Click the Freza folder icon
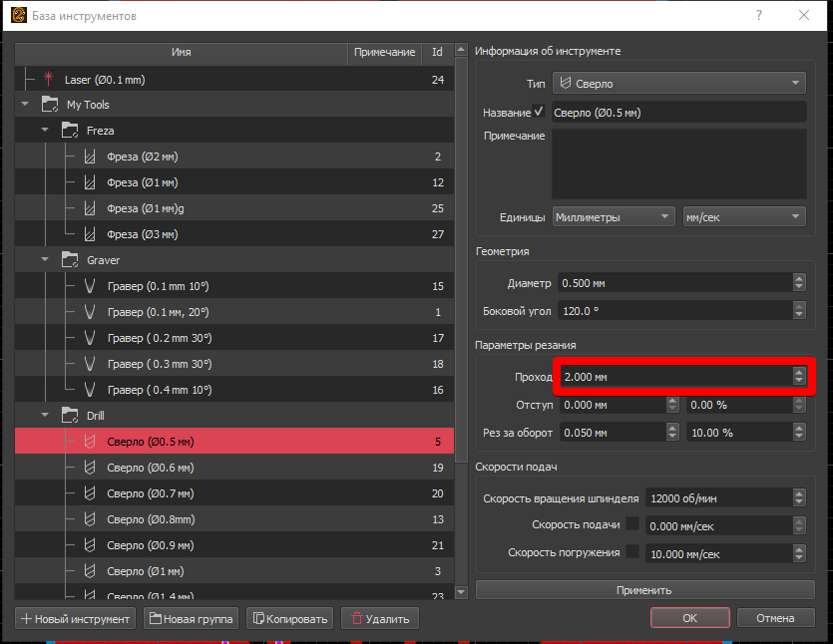833x644 pixels. pos(70,130)
